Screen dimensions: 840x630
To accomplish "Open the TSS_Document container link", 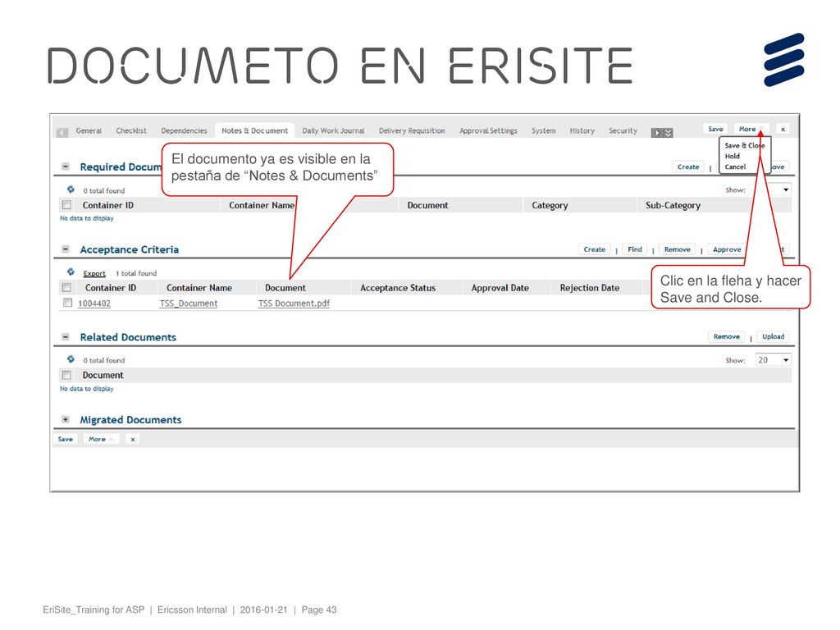I will point(189,304).
